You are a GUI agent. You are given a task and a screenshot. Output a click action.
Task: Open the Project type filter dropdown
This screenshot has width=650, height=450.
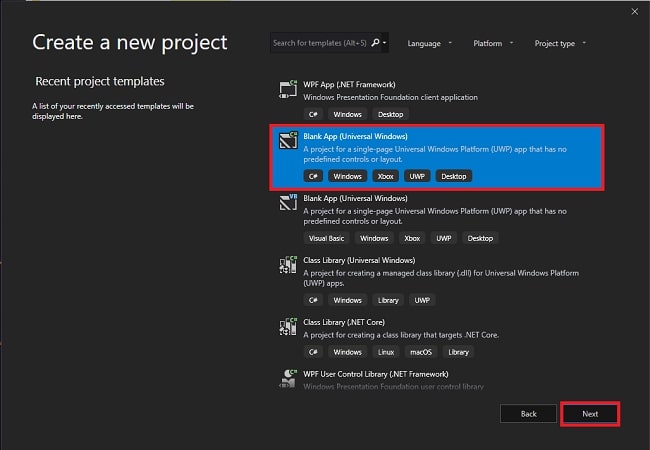pyautogui.click(x=560, y=44)
